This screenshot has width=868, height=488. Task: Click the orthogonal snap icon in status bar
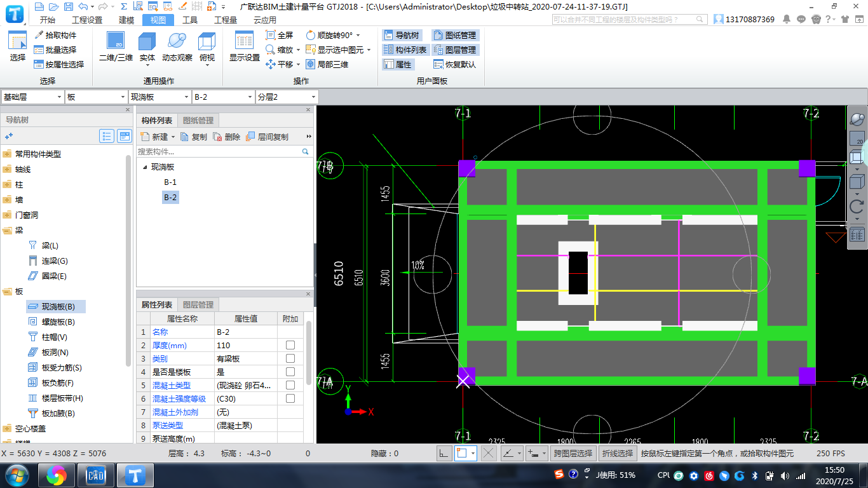pyautogui.click(x=444, y=453)
